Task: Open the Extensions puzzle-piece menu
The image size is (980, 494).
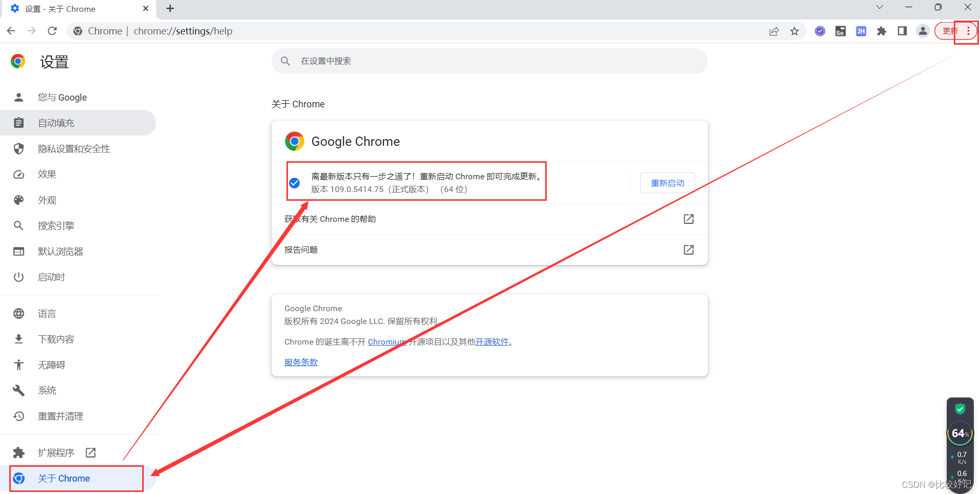Action: [881, 31]
